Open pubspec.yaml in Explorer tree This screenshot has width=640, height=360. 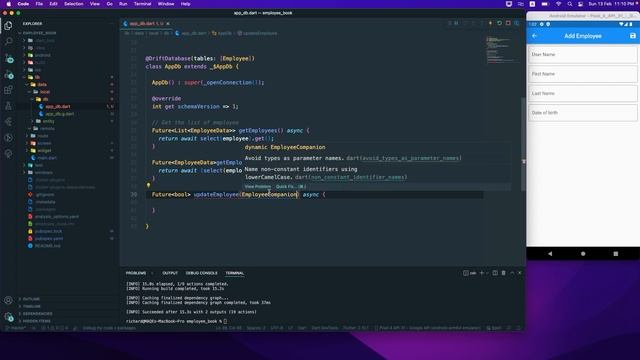[x=49, y=239]
